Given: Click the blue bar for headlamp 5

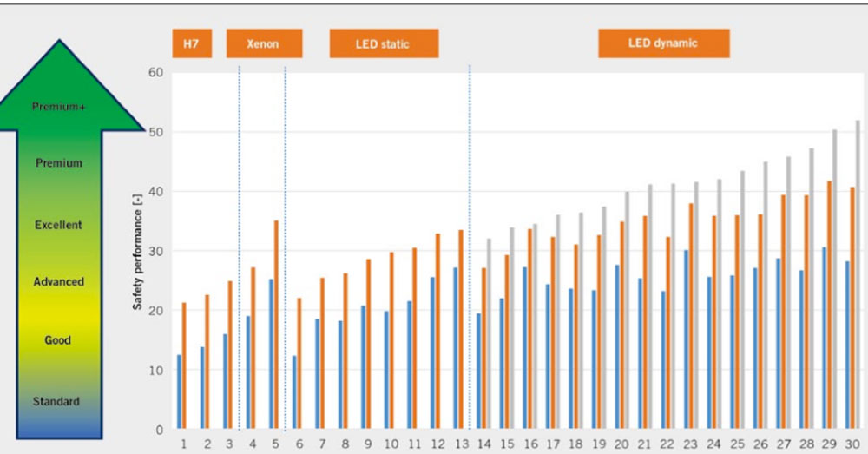Looking at the screenshot, I should click(271, 354).
